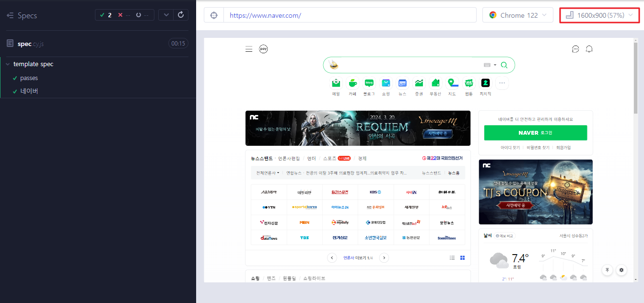Select the 언론사편집 tab

click(x=289, y=158)
